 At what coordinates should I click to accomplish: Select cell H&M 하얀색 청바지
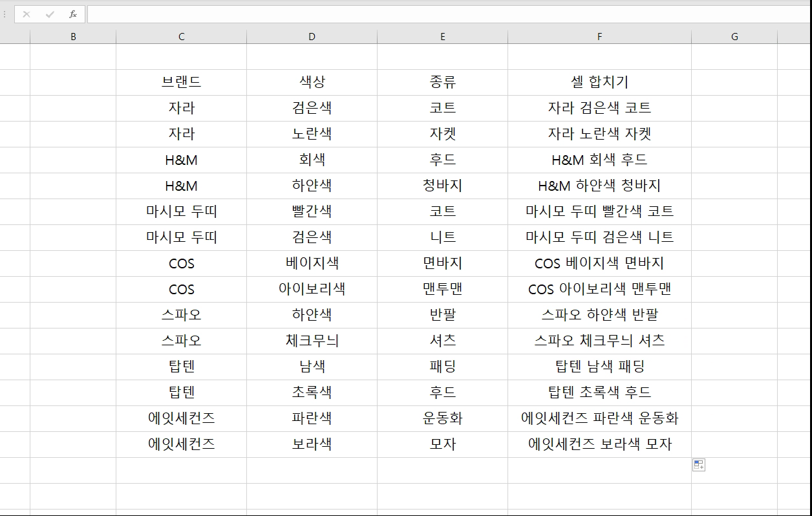click(599, 186)
